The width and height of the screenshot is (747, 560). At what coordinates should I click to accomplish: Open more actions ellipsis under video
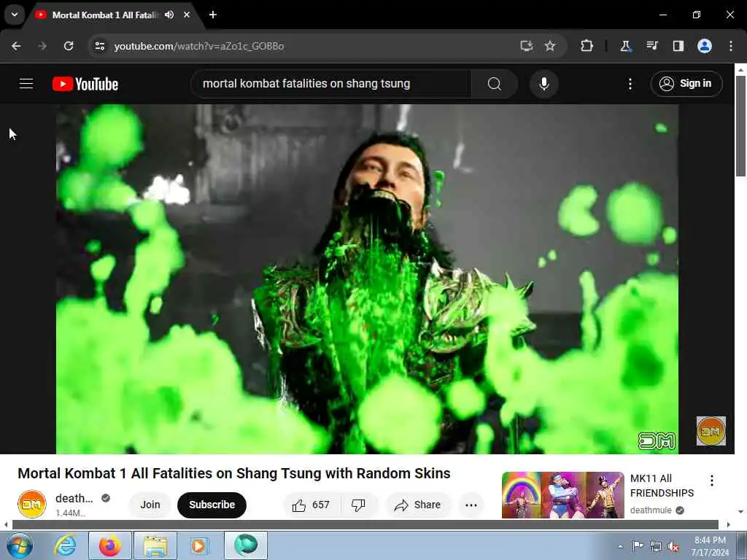point(471,505)
